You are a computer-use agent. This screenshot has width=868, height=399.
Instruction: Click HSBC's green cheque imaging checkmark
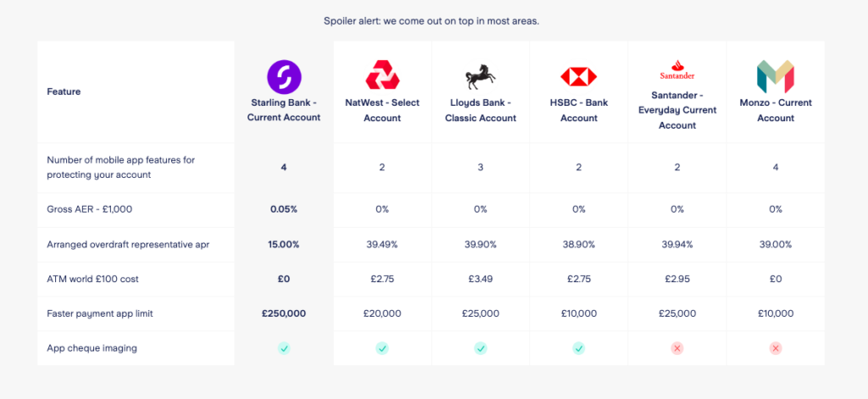point(578,349)
